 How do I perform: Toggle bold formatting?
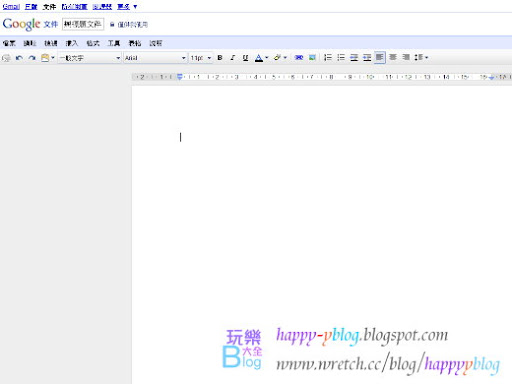pos(220,58)
